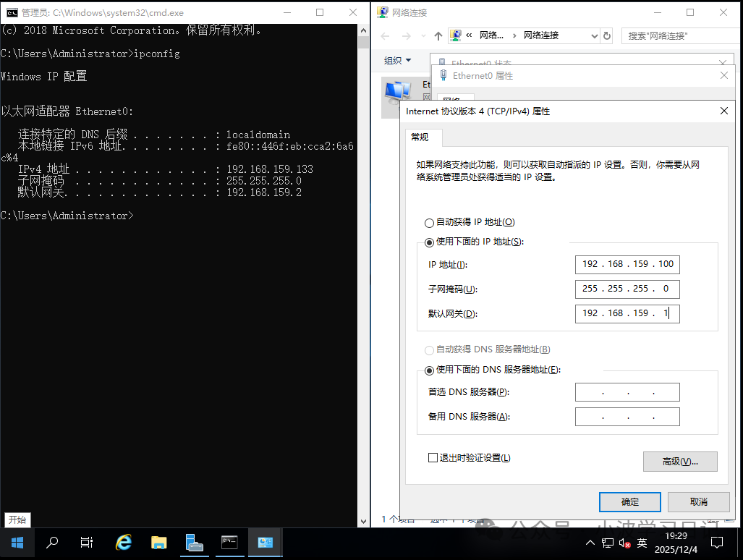
Task: Go up one folder level arrow
Action: pos(438,36)
